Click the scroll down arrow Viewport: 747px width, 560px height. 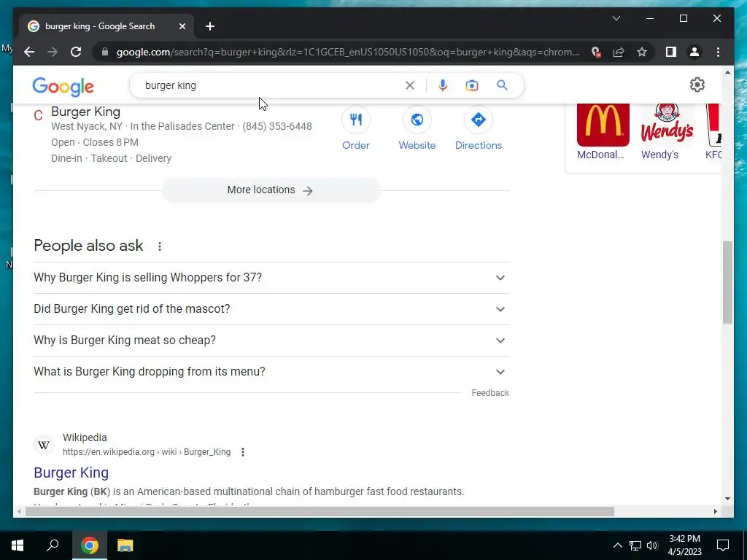727,499
